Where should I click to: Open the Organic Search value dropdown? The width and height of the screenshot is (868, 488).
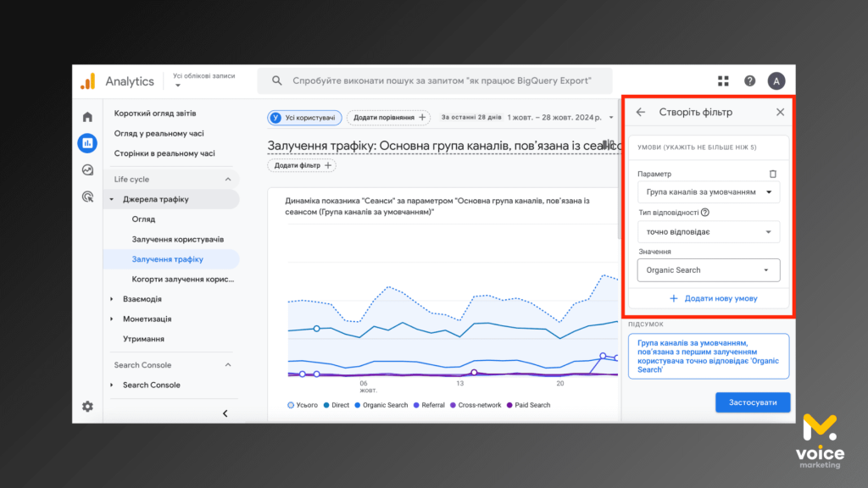pyautogui.click(x=708, y=270)
